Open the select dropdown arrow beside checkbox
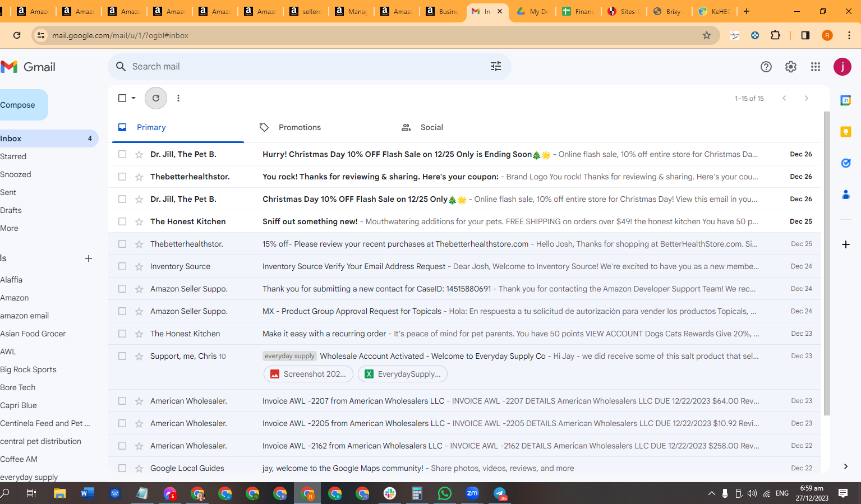 pos(133,98)
